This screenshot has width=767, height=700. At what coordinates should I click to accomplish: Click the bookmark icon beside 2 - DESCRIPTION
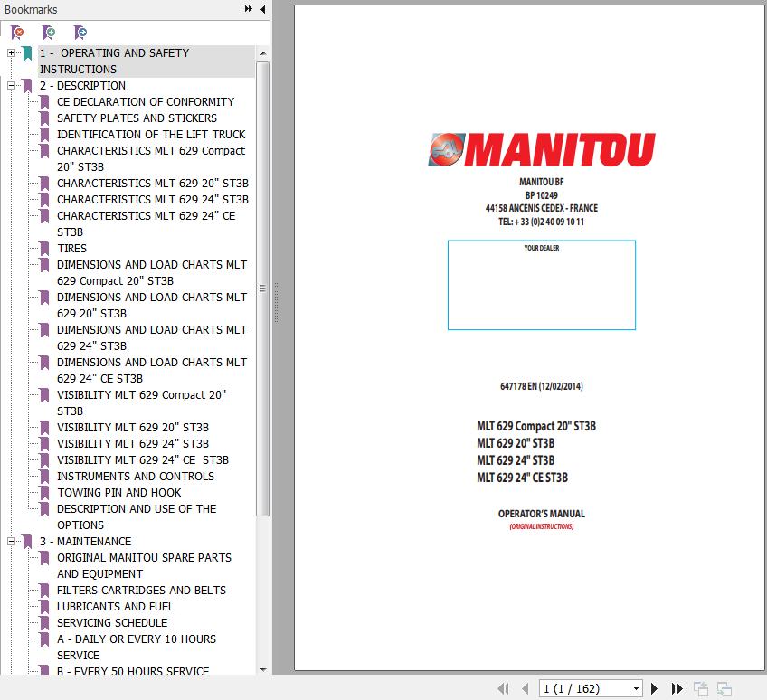click(27, 86)
